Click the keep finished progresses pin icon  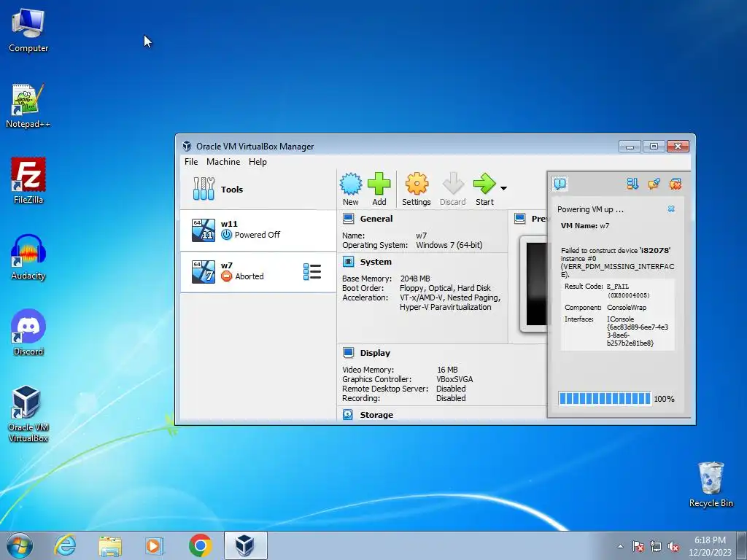(x=654, y=184)
